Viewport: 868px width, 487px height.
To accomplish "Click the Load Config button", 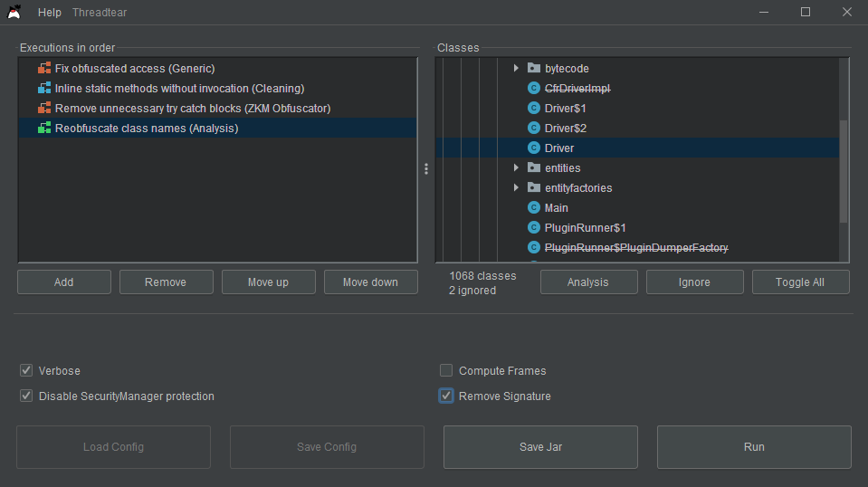I will click(x=113, y=447).
